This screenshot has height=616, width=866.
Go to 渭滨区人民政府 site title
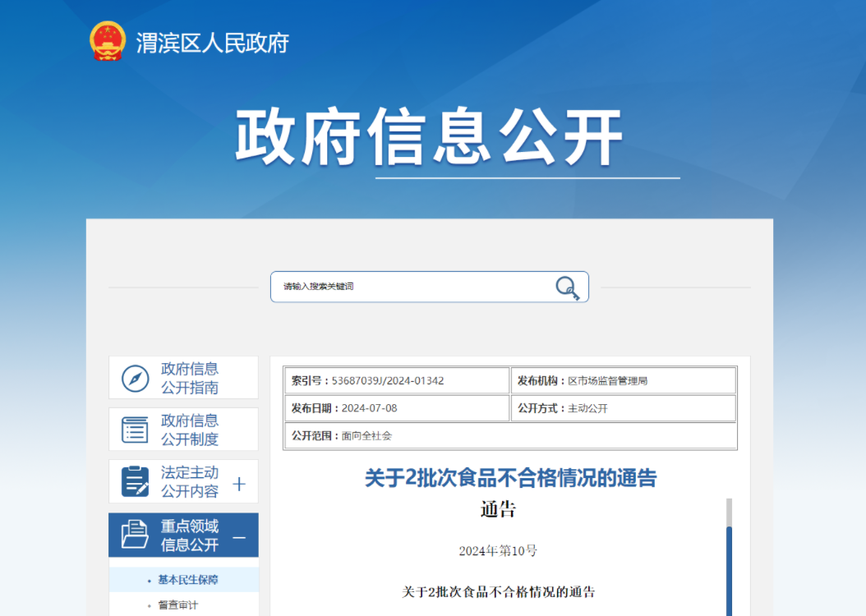(x=212, y=43)
